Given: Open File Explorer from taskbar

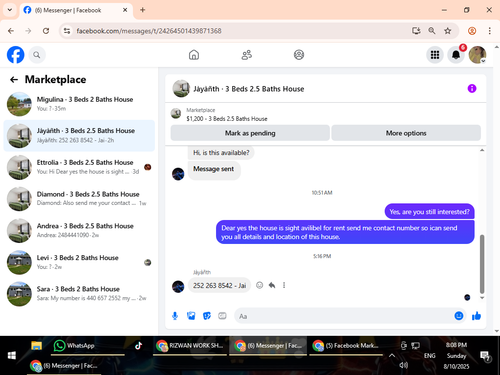Looking at the screenshot, I should coord(36,346).
